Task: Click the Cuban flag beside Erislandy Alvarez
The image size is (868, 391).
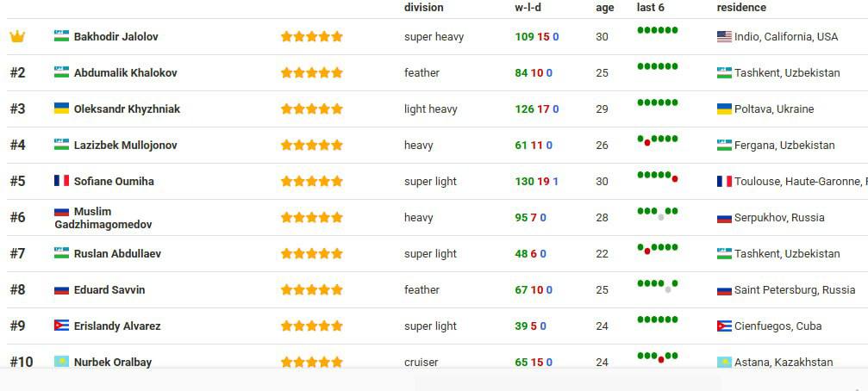Action: tap(61, 326)
